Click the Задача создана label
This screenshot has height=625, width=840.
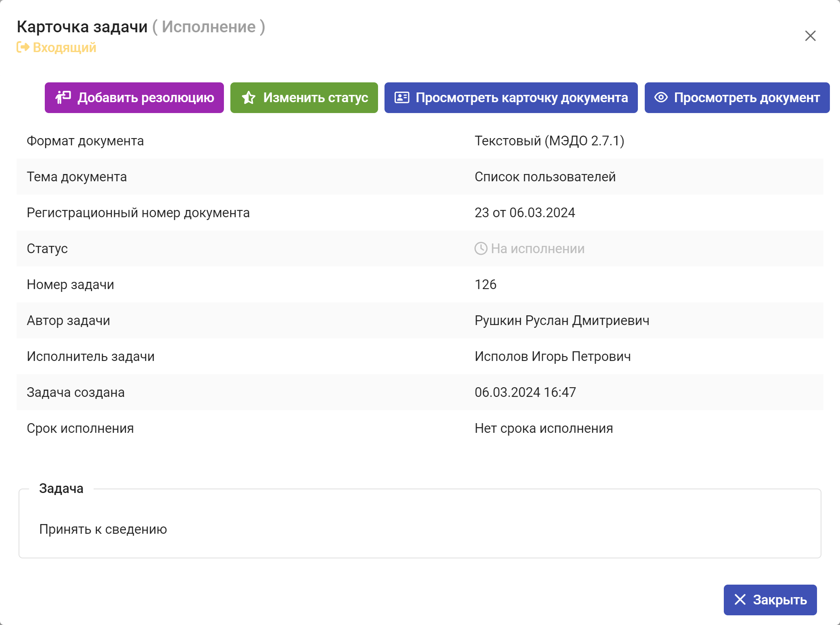75,392
